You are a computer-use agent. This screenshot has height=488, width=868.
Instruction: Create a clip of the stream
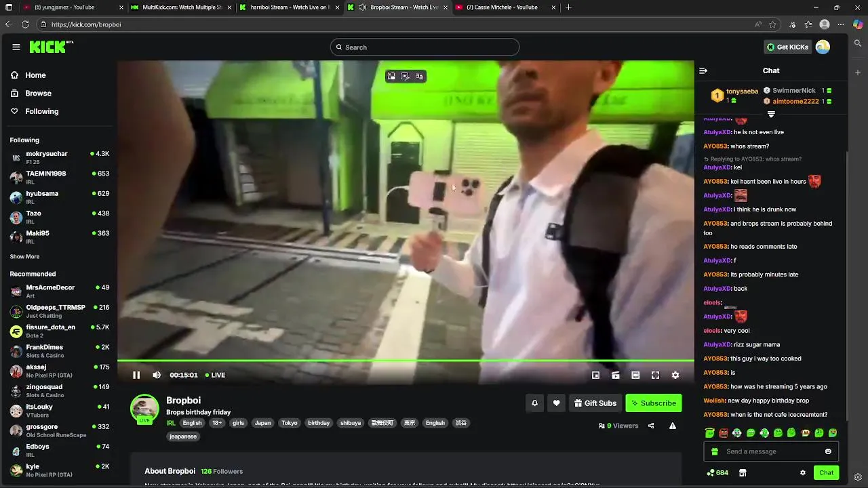click(x=616, y=375)
